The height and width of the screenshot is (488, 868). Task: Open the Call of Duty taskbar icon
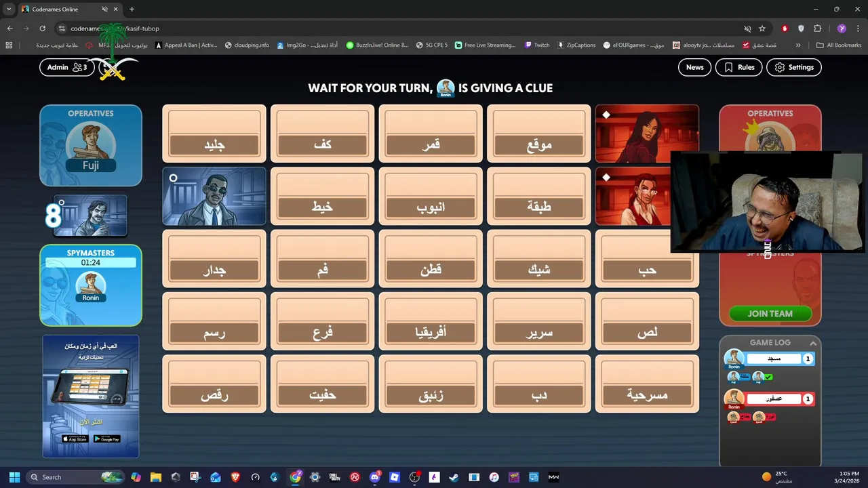coord(334,477)
